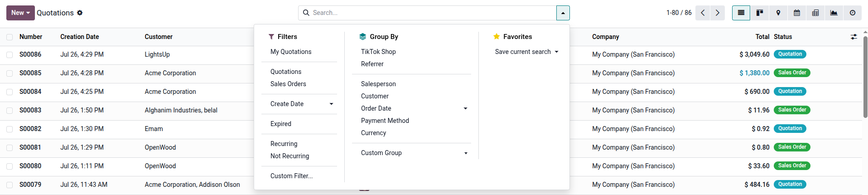Switch to activity view

tap(853, 13)
